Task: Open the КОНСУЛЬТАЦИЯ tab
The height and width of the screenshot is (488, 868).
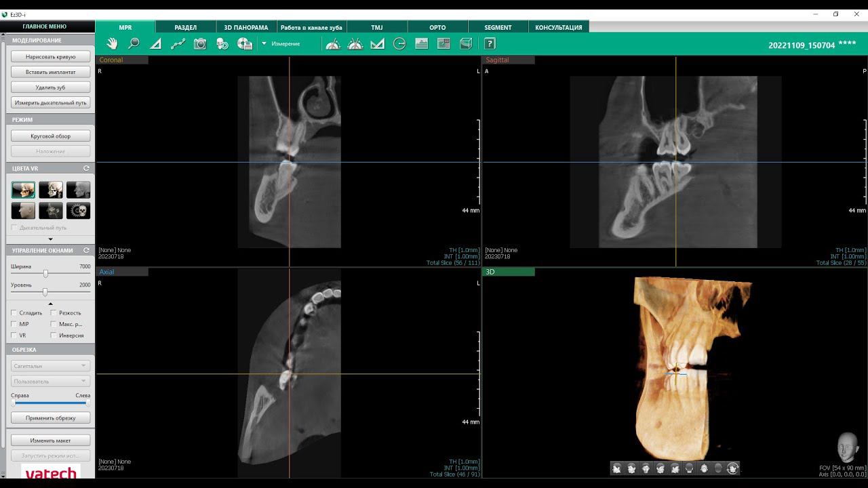Action: pos(559,27)
